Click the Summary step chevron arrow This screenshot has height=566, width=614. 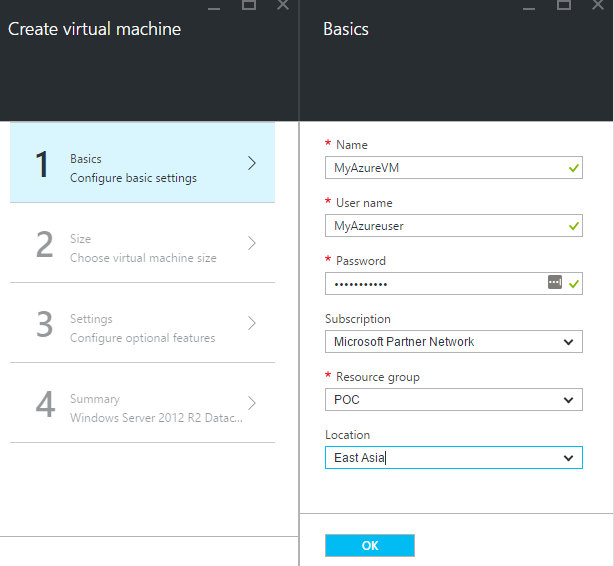[252, 403]
